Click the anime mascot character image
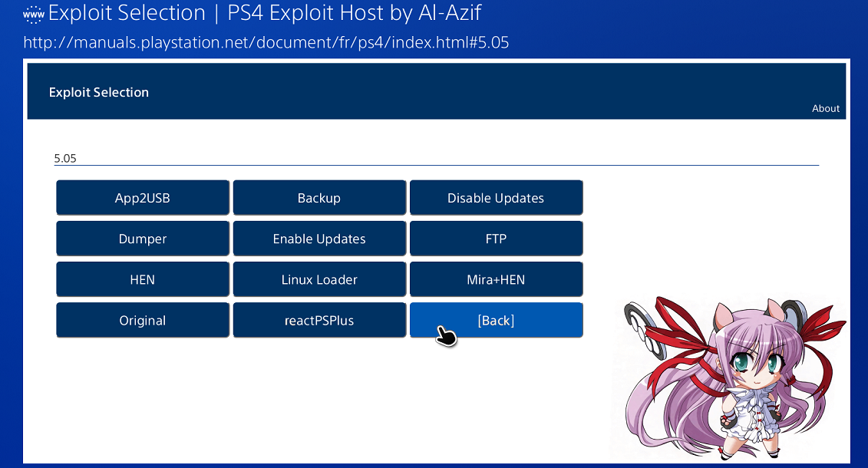868x468 pixels. pyautogui.click(x=734, y=378)
